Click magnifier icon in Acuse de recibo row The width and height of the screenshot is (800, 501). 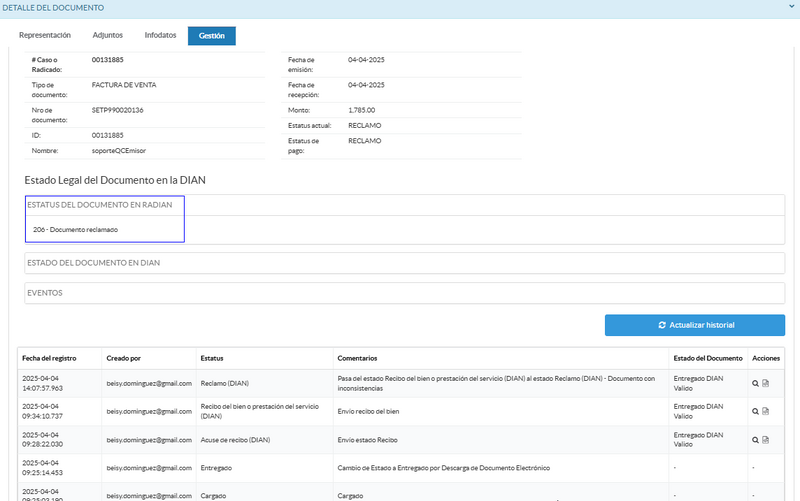[756, 440]
